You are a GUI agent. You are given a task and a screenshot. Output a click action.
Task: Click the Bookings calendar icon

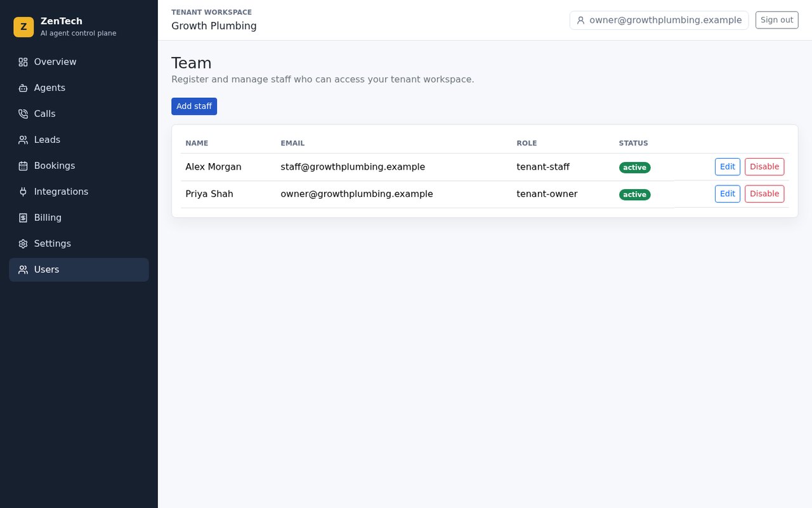pyautogui.click(x=23, y=166)
